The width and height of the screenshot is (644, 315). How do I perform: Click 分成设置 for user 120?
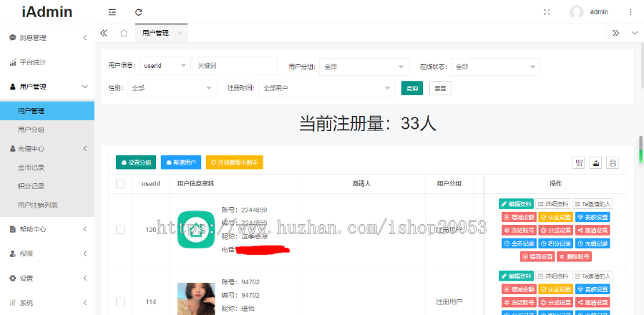[x=556, y=230]
